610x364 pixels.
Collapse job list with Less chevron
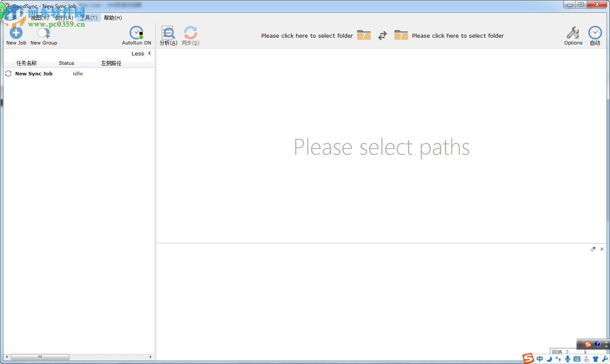[x=141, y=53]
